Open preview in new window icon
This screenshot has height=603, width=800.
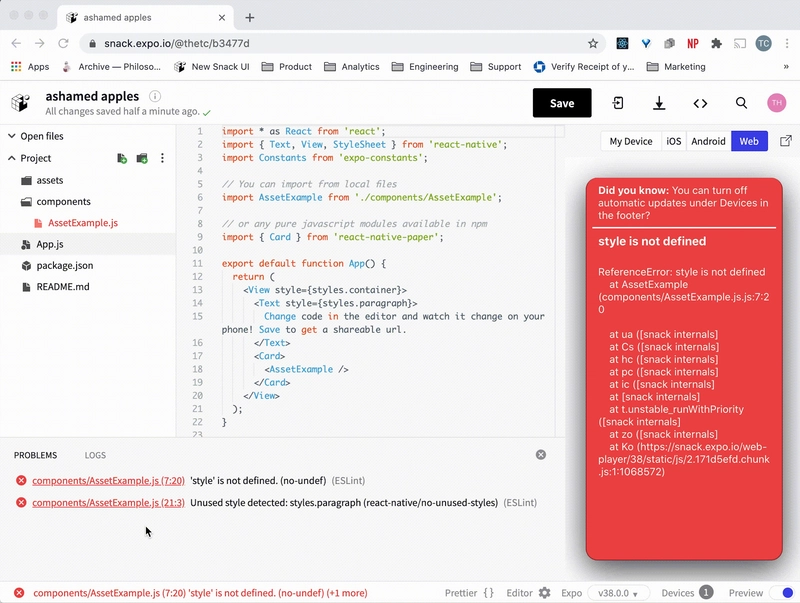(x=786, y=141)
